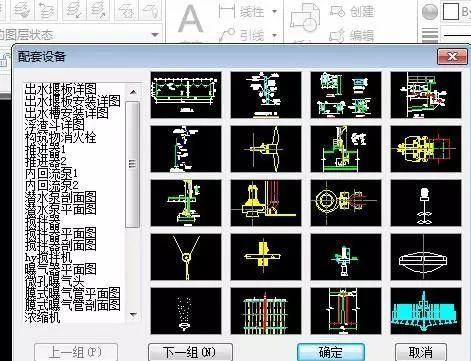
Task: Select 推进器1 in the list
Action: 46,149
